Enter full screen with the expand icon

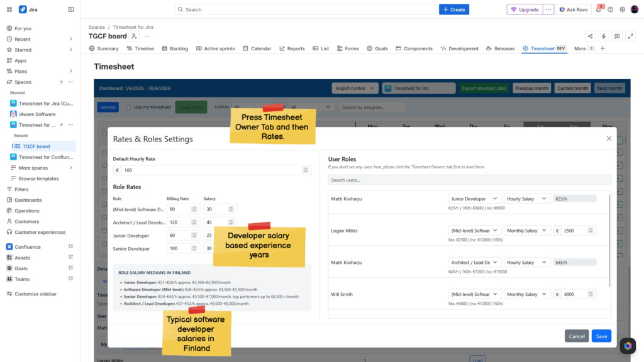(631, 36)
